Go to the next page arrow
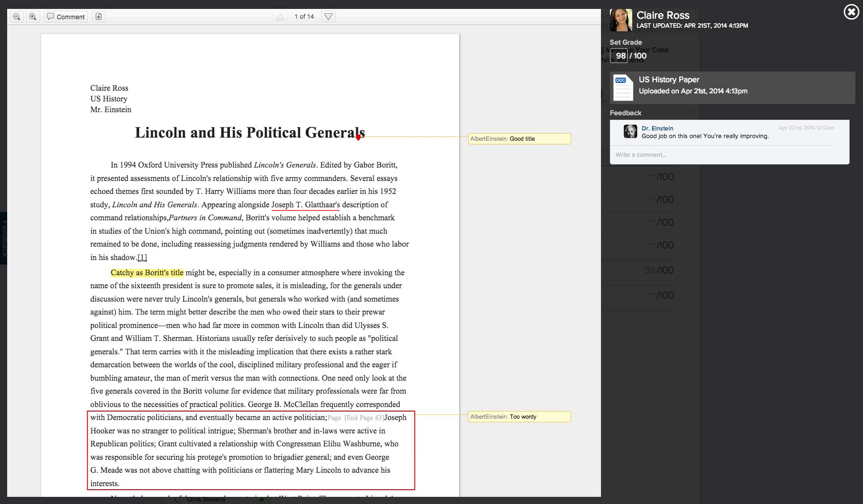Viewport: 863px width, 504px height. pyautogui.click(x=328, y=17)
